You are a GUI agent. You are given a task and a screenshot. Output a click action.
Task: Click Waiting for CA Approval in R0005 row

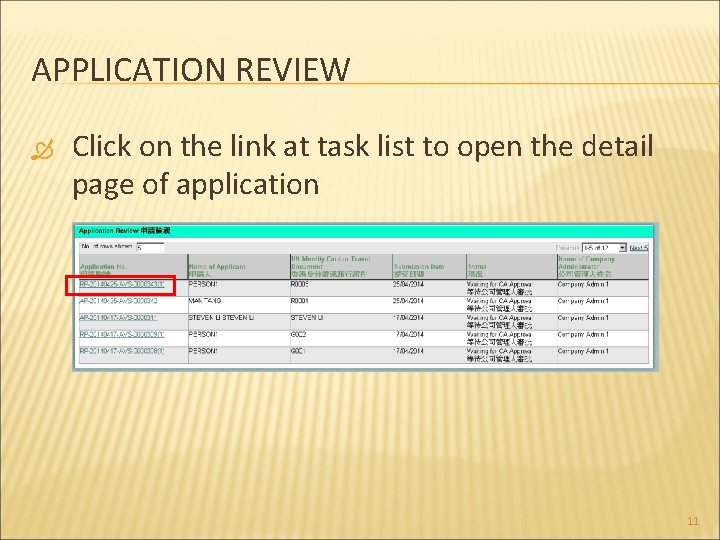[499, 285]
